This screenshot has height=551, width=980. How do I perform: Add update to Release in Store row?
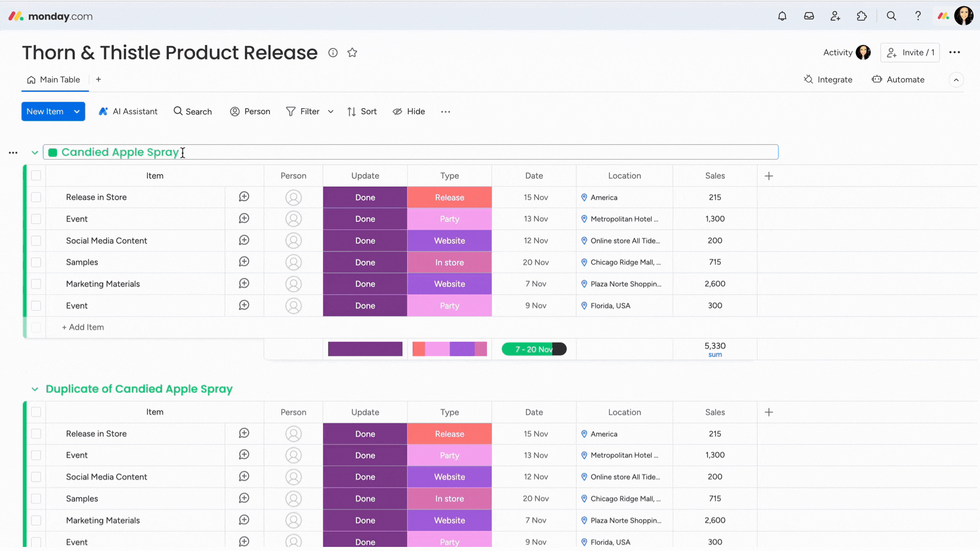click(x=244, y=197)
